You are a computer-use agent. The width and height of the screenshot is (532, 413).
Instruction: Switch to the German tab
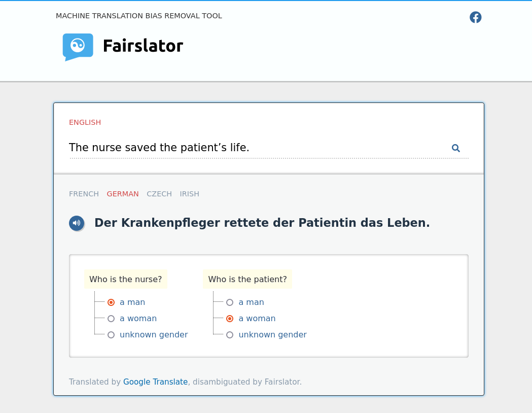[123, 194]
